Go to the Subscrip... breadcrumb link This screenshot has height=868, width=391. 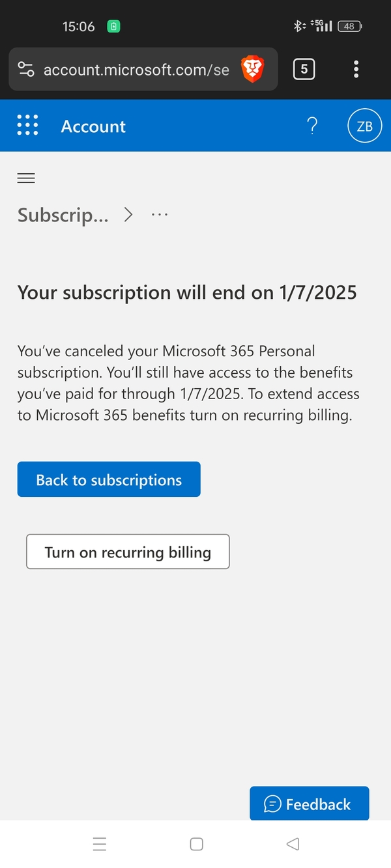pos(63,215)
